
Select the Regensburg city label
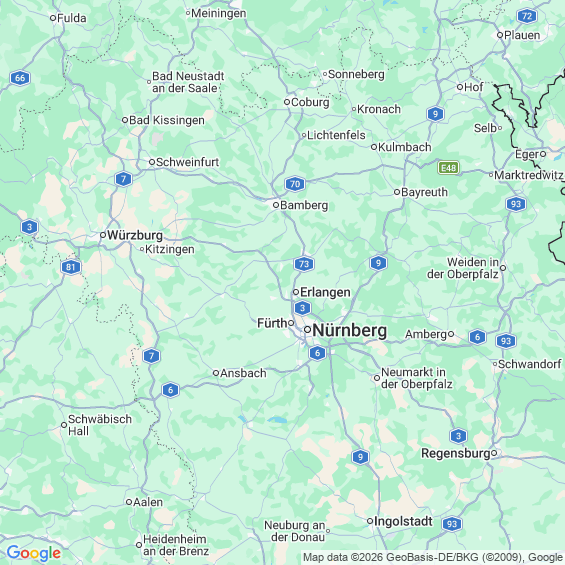tap(455, 453)
